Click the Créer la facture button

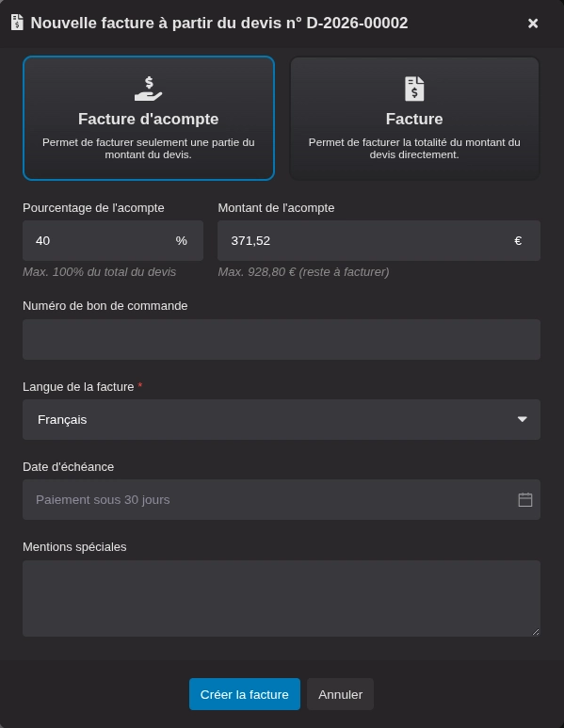(x=245, y=694)
